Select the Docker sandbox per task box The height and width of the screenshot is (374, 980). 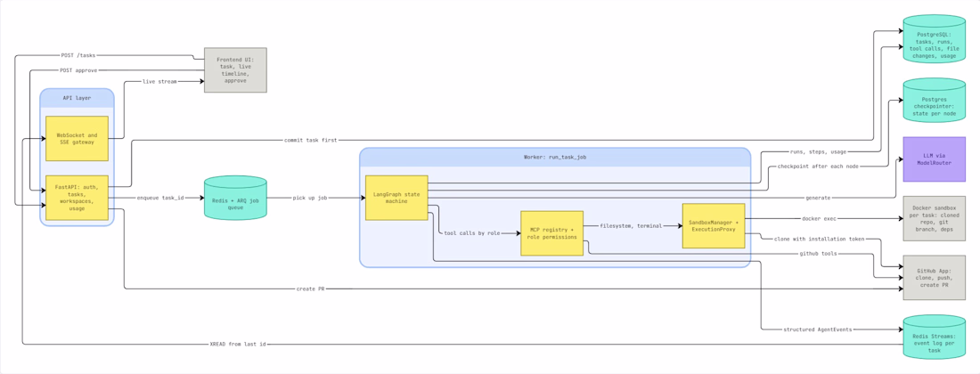pyautogui.click(x=935, y=218)
